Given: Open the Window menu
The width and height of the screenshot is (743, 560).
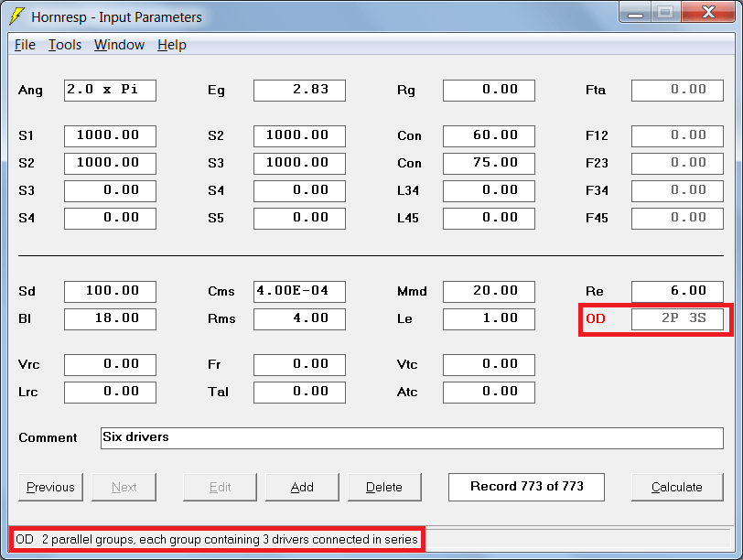Looking at the screenshot, I should click(119, 45).
